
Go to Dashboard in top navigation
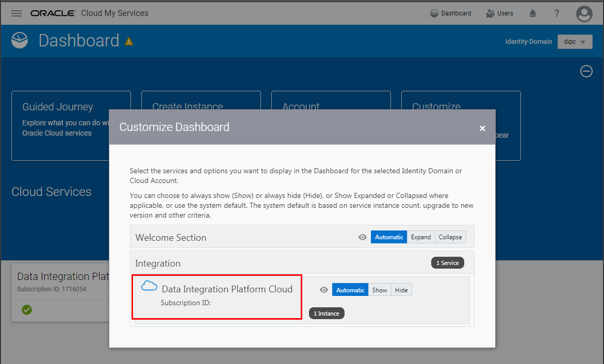coord(451,13)
